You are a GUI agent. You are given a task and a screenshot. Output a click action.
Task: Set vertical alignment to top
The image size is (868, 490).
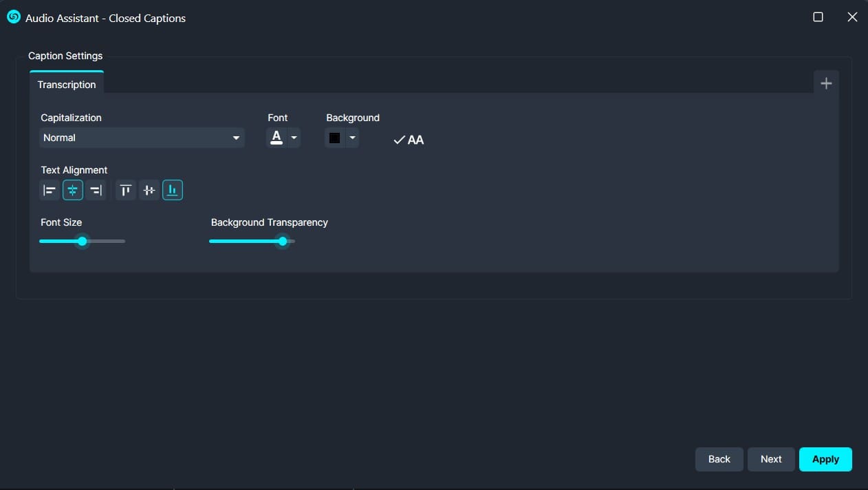pos(125,190)
